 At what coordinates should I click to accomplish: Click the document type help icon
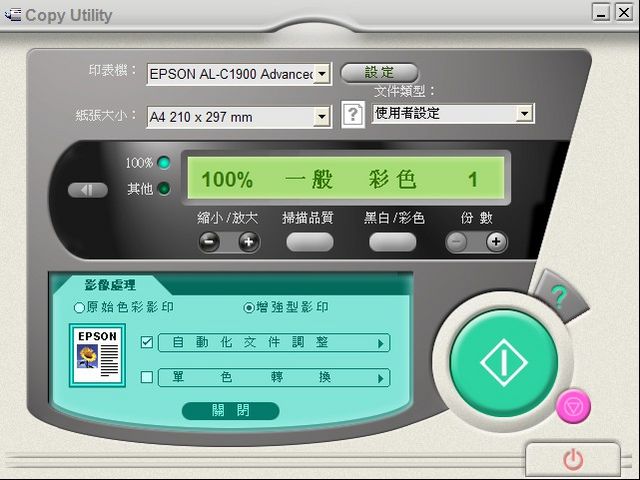(x=353, y=114)
